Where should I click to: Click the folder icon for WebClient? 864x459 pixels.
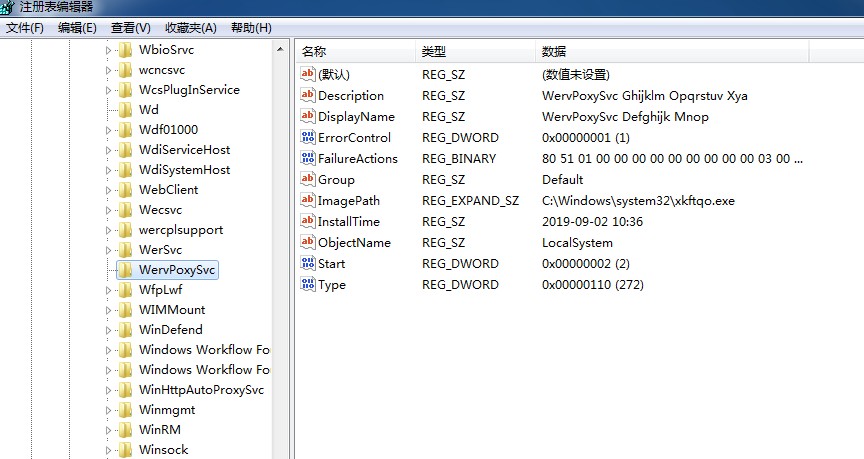click(125, 190)
